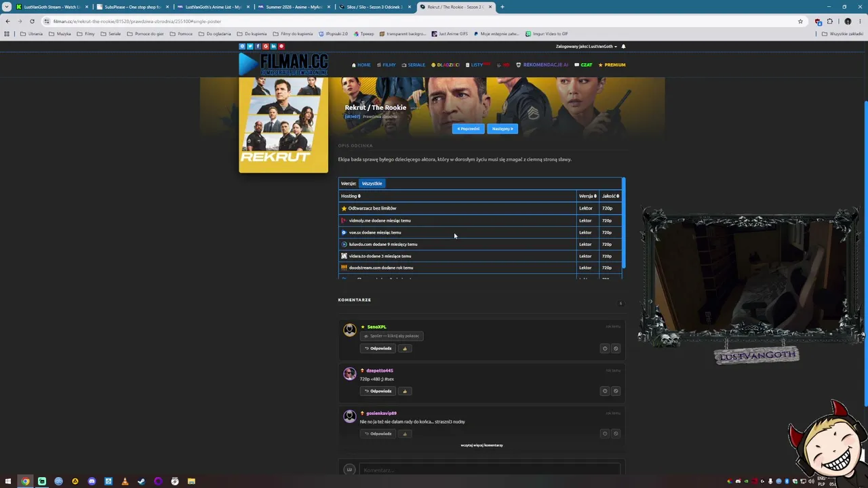
Task: Switch to the Silos / Silo tab
Action: (x=374, y=7)
